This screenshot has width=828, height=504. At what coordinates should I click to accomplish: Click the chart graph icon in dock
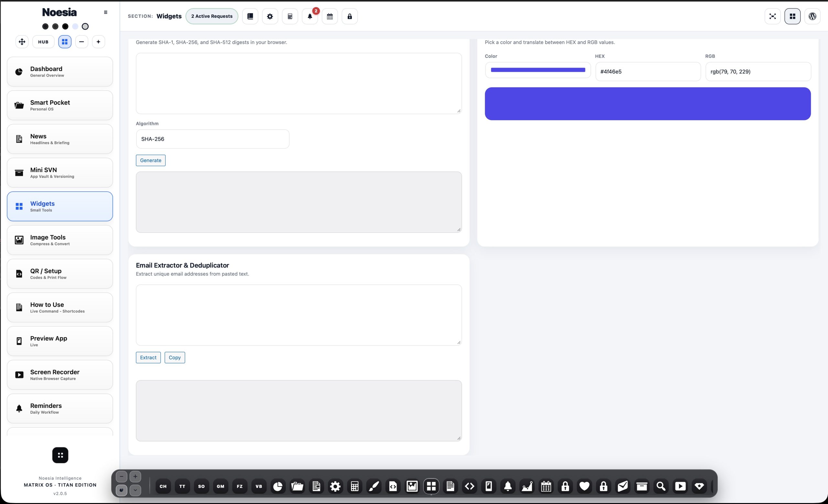pos(527,486)
